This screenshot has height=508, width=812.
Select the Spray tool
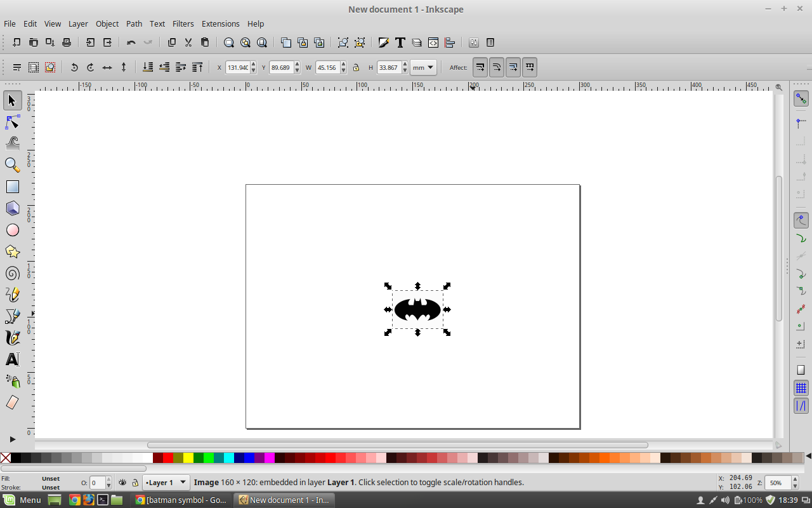point(12,381)
